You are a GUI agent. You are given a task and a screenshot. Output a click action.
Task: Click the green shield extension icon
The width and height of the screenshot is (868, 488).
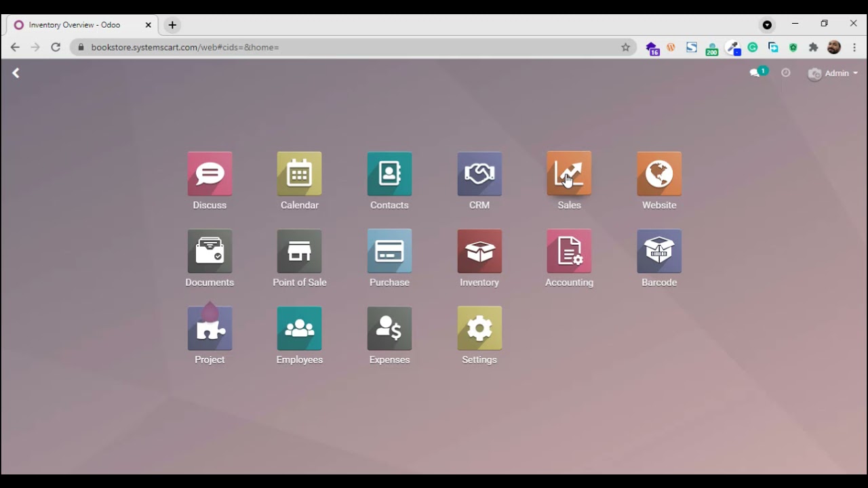pos(793,47)
